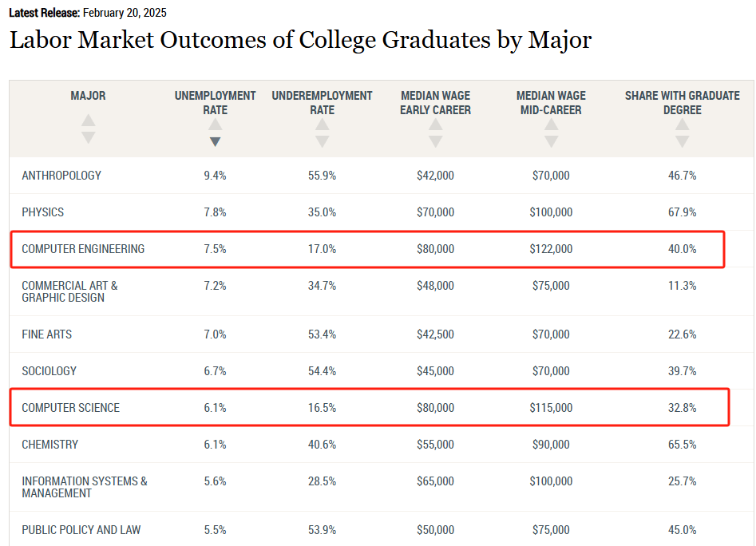756x546 pixels.
Task: Click the Latest Release date text
Action: 124,14
